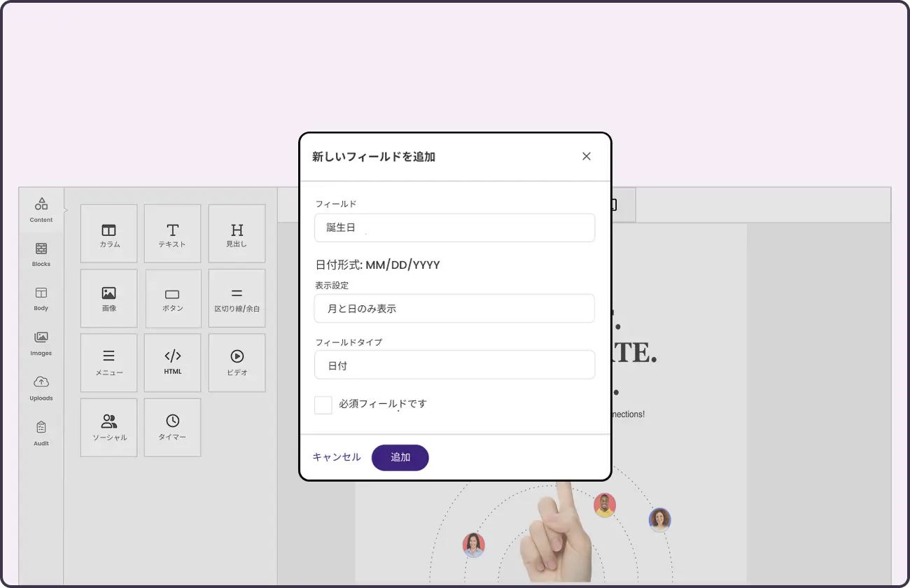Select the ボタン (button) element
The width and height of the screenshot is (910, 588).
click(x=172, y=297)
